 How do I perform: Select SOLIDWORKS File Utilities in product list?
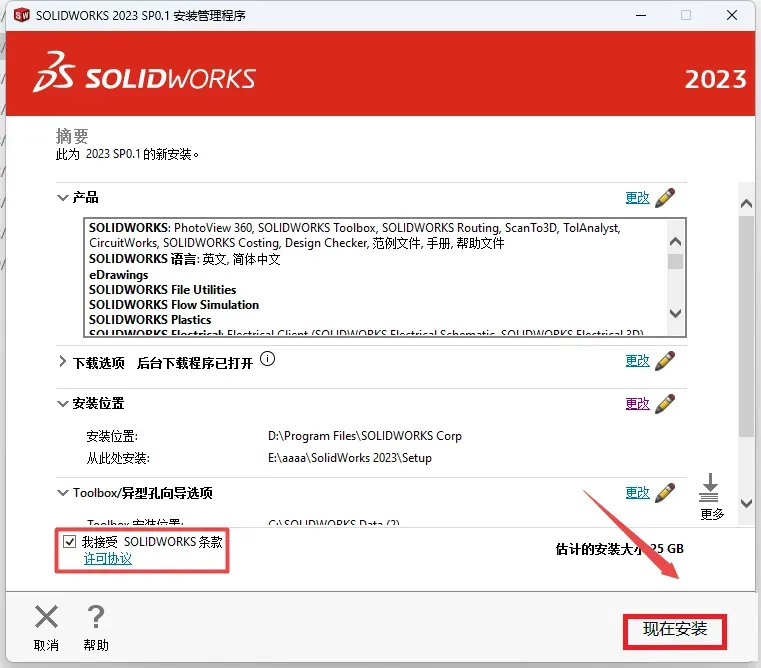pyautogui.click(x=163, y=290)
